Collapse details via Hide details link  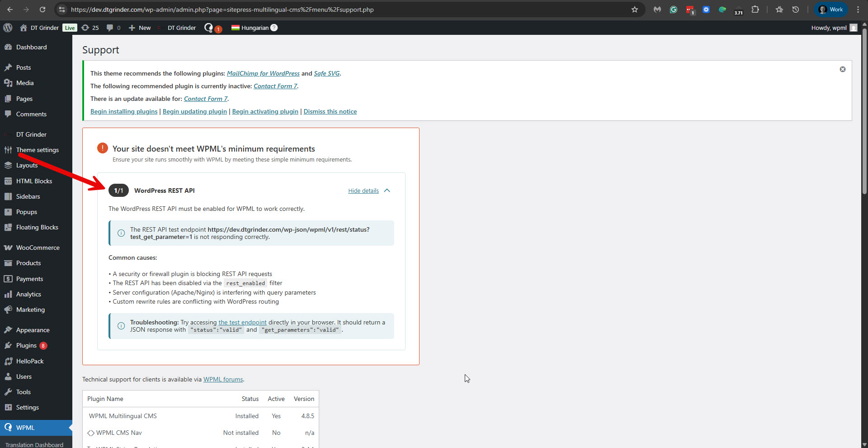363,191
